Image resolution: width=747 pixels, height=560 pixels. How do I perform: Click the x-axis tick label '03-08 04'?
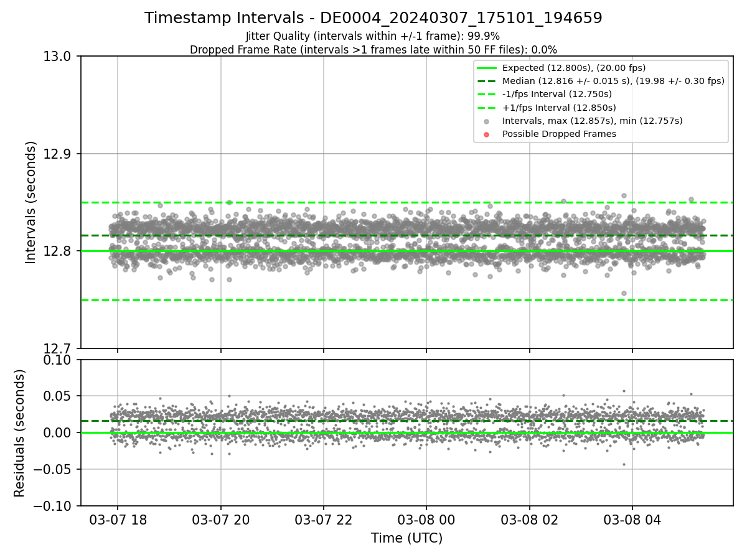[x=632, y=520]
